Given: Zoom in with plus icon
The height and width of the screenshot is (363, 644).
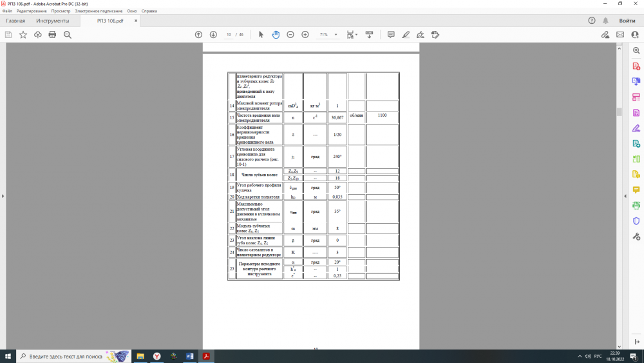Looking at the screenshot, I should tap(305, 35).
